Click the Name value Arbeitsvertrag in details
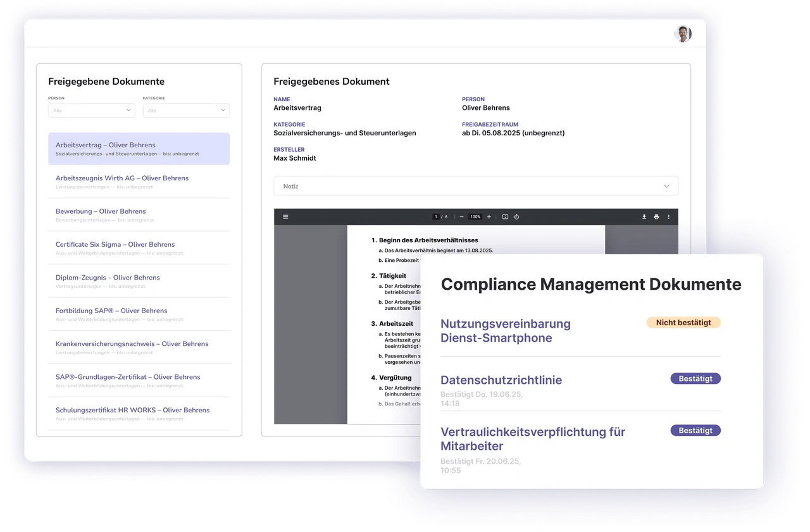This screenshot has height=532, width=810. pyautogui.click(x=297, y=108)
